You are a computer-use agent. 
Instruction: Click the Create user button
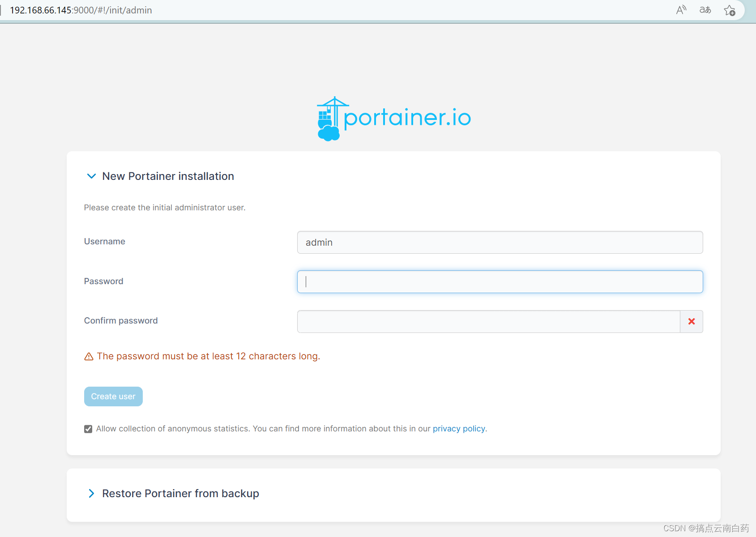coord(113,396)
